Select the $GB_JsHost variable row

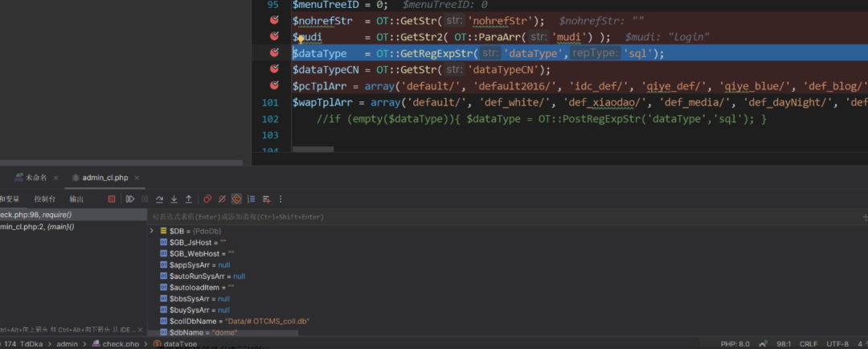pos(193,242)
